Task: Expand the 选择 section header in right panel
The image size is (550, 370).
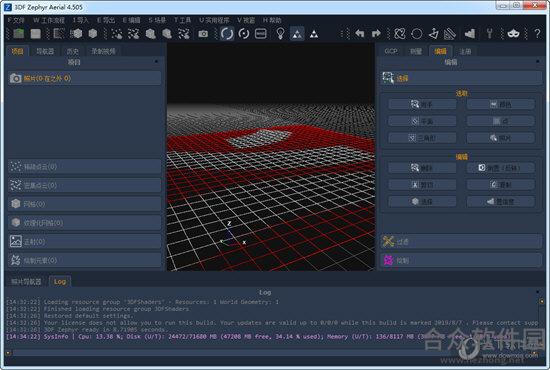Action: 461,78
